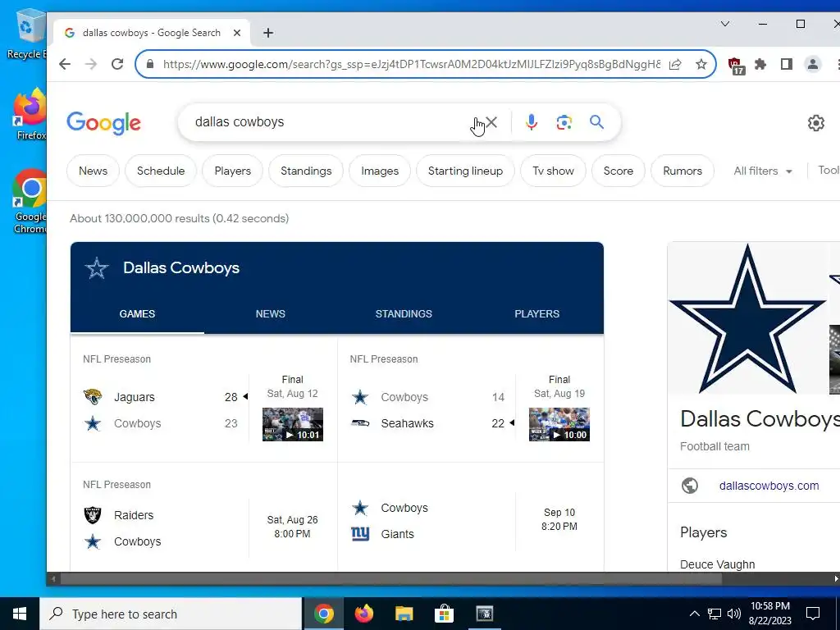
Task: Click the lock icon in the address bar
Action: 151,64
